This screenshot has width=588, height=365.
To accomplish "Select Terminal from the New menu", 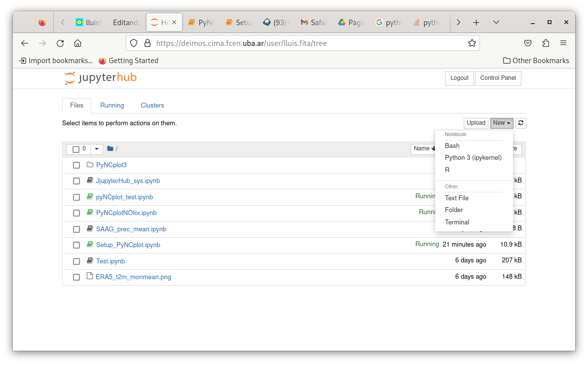I will tap(457, 222).
